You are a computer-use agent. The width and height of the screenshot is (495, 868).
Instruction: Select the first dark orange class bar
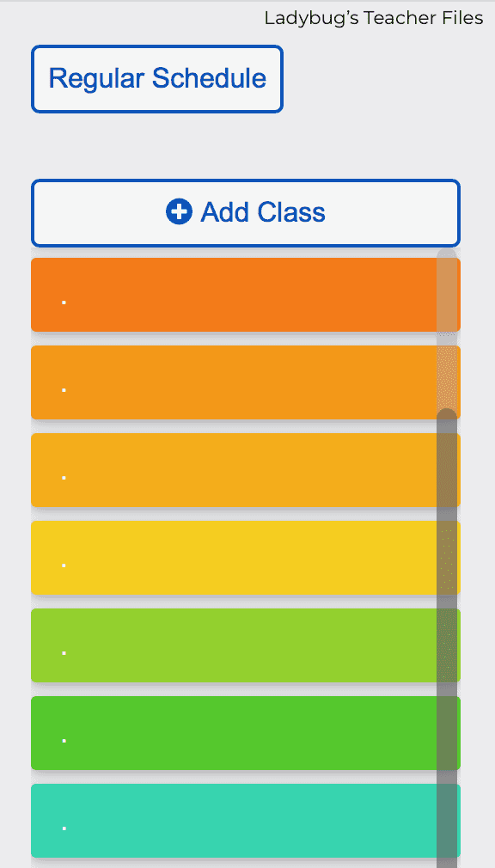(x=245, y=295)
